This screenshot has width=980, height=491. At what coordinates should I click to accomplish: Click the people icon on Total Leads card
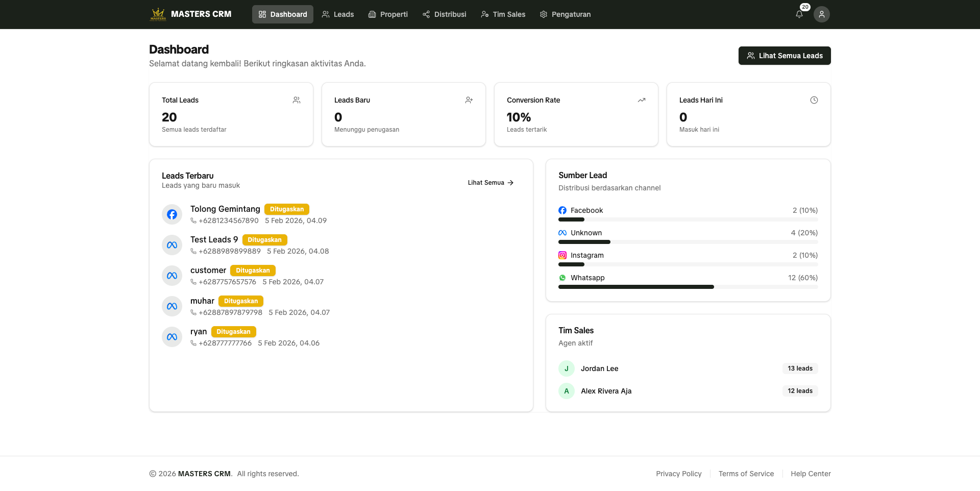coord(297,100)
